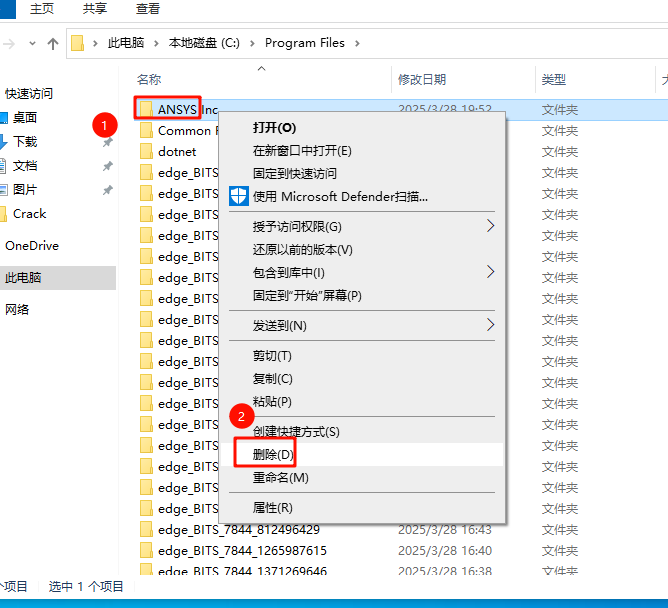
Task: Click the dotnet folder icon
Action: point(146,152)
